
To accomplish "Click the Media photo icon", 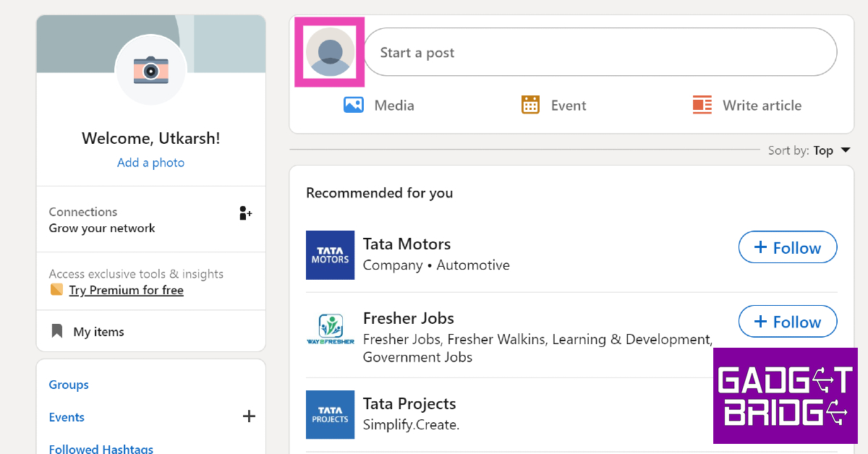I will tap(353, 105).
